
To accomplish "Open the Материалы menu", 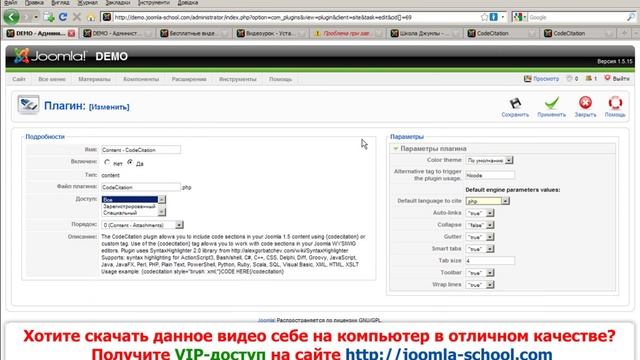I will (94, 79).
